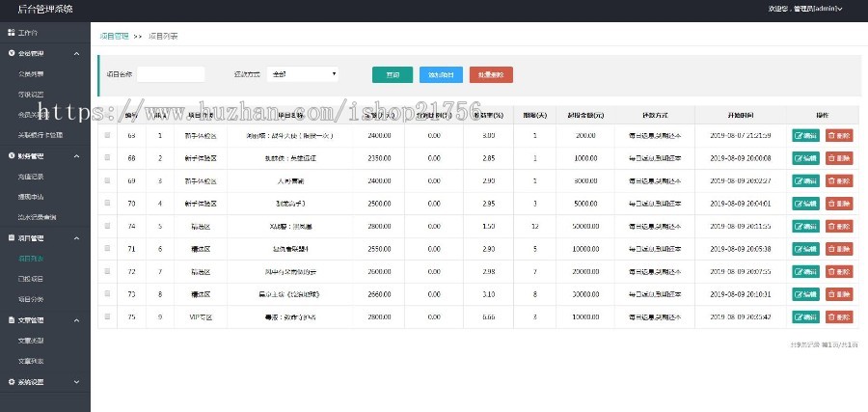This screenshot has height=412, width=868.
Task: Edit the project with ID 69
Action: tap(806, 180)
